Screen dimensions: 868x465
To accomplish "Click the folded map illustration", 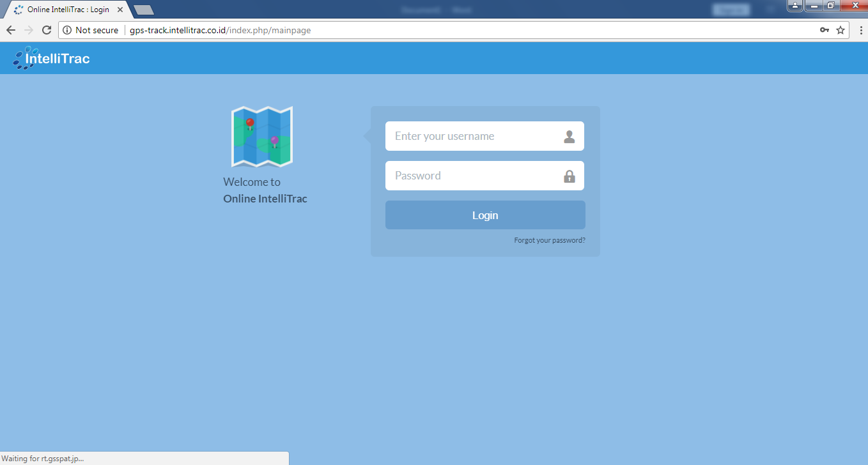I will tap(261, 137).
